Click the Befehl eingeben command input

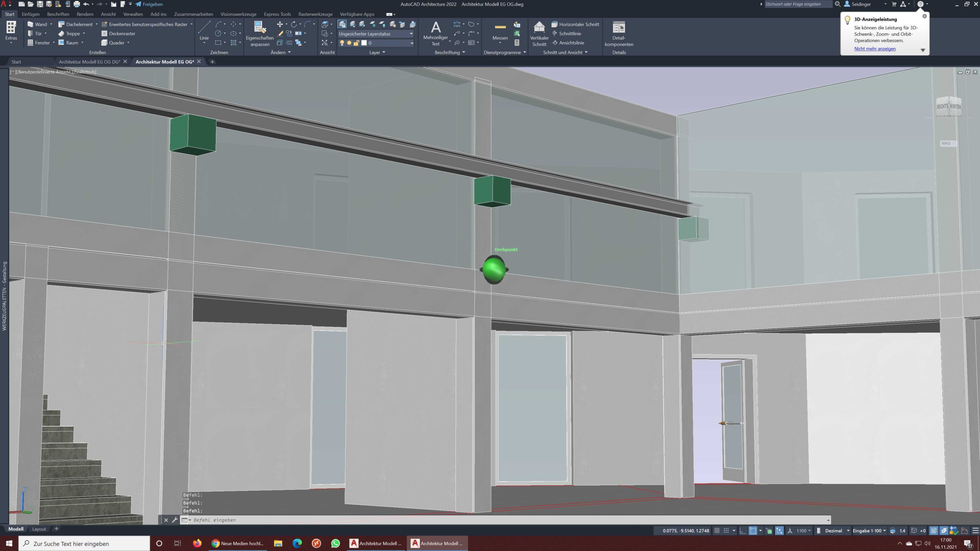tap(498, 520)
